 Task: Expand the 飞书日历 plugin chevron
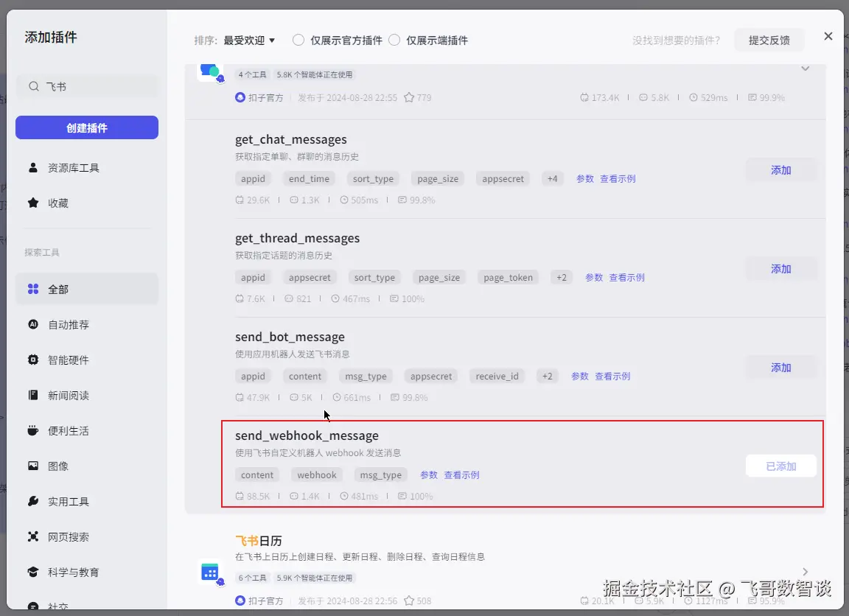tap(805, 572)
